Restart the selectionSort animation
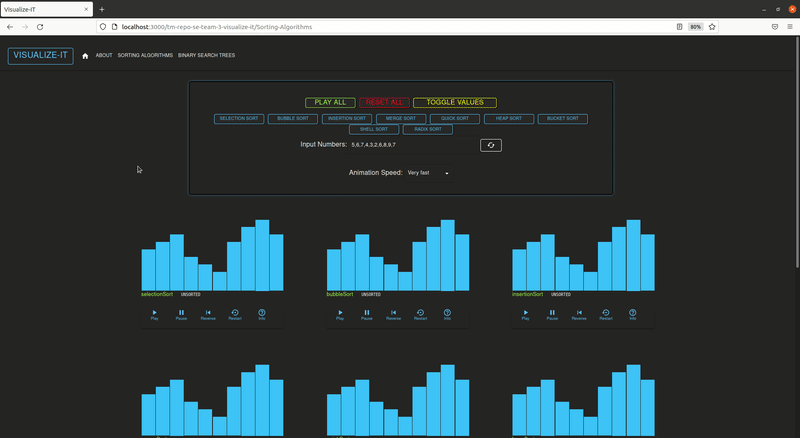The width and height of the screenshot is (800, 438). click(235, 314)
